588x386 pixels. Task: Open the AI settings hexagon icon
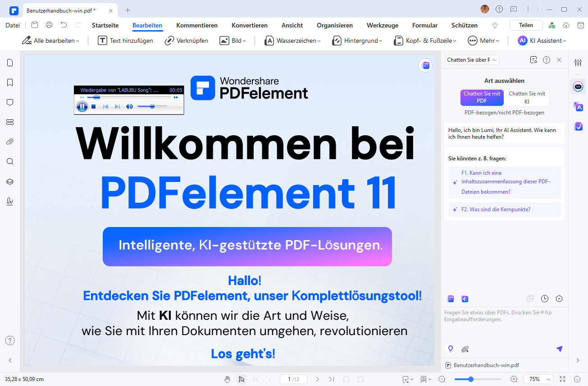(559, 299)
